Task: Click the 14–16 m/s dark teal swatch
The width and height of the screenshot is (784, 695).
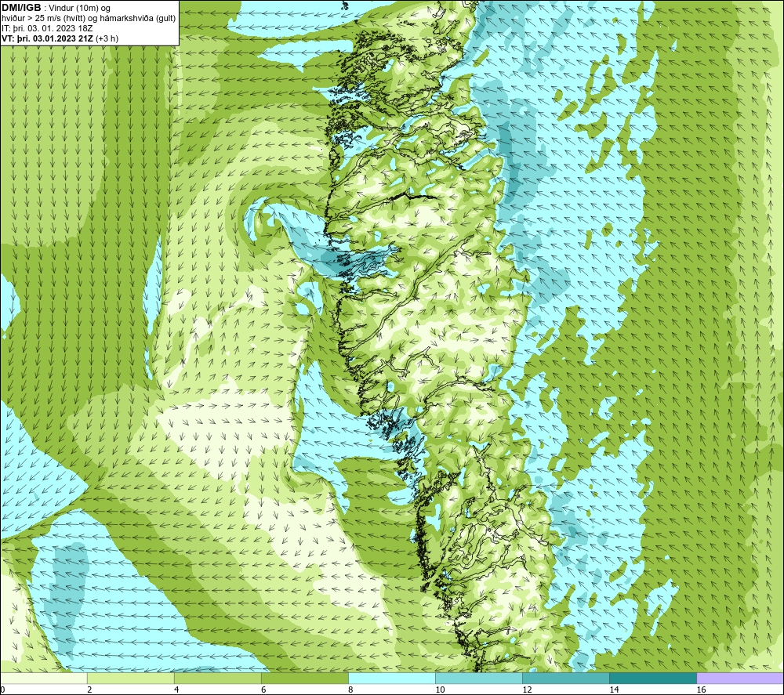Action: point(653,678)
